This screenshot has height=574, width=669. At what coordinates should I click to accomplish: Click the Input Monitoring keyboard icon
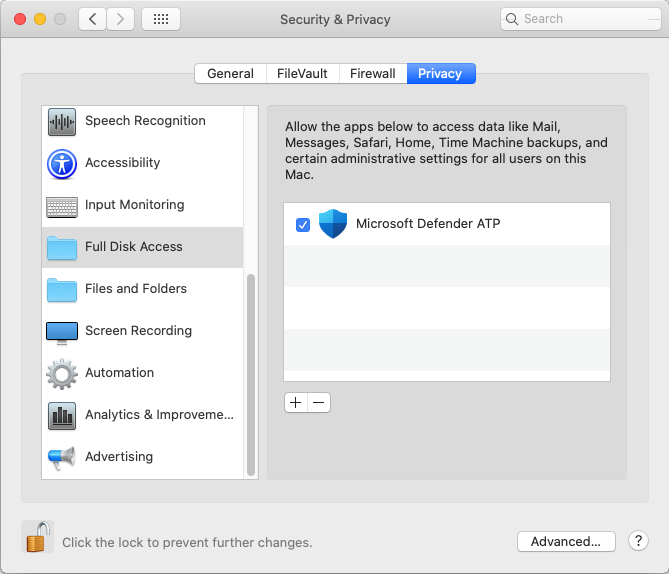pyautogui.click(x=62, y=207)
